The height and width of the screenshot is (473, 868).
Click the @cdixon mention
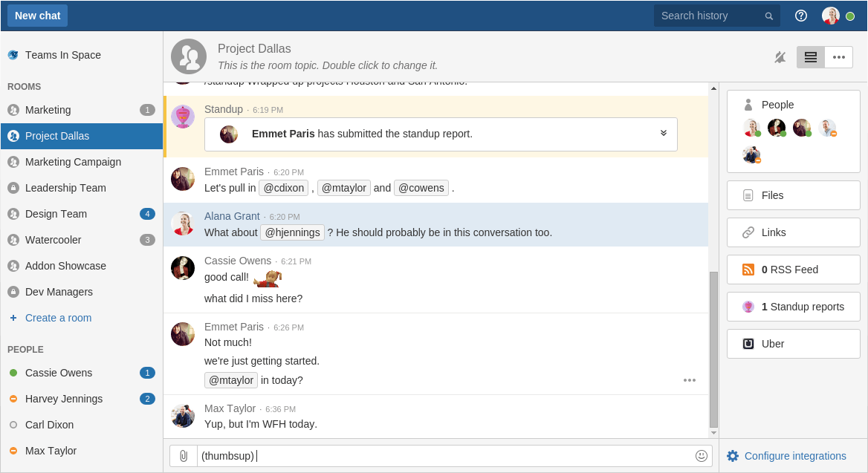coord(283,188)
